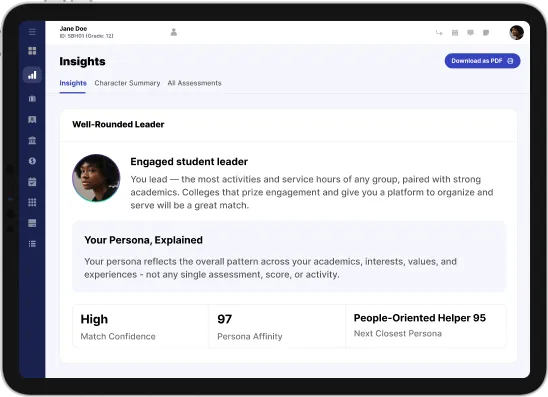Screen dimensions: 548x397
Task: Click the person icon in the header
Action: 174,32
